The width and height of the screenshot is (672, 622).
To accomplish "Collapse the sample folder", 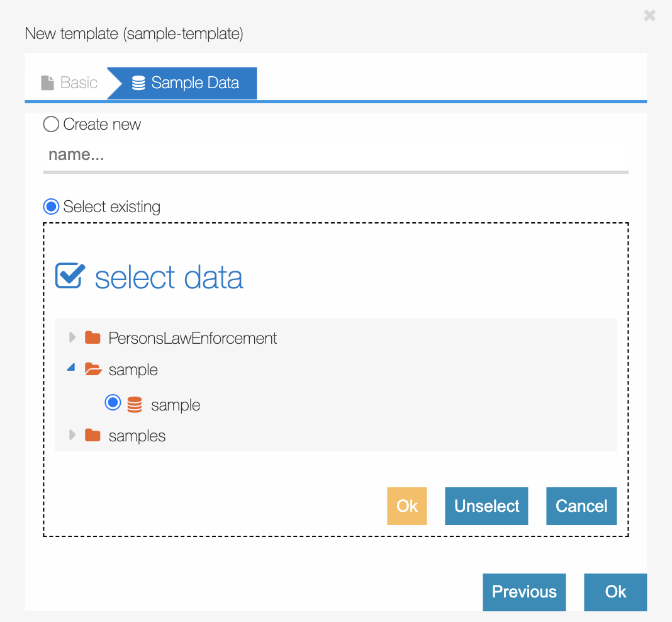I will point(70,368).
